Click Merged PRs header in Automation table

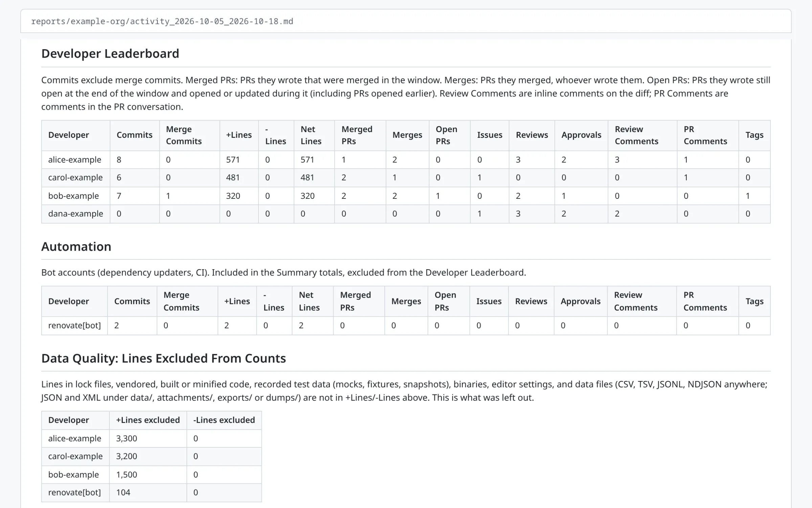pos(355,301)
